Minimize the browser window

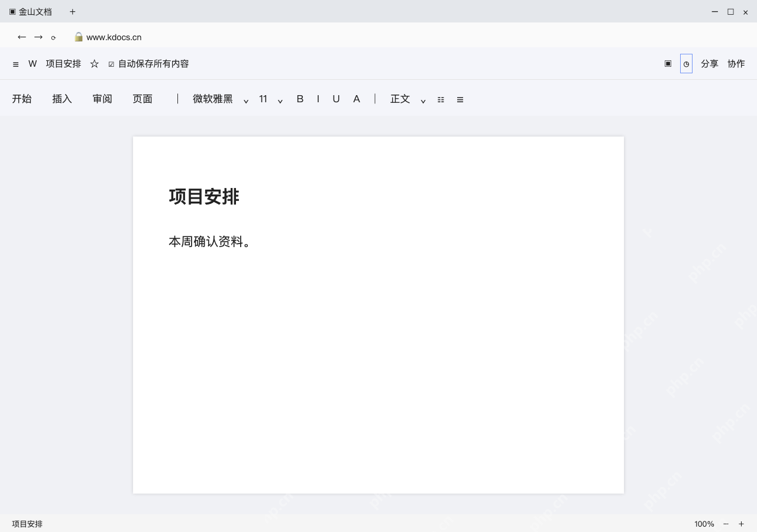[x=715, y=12]
